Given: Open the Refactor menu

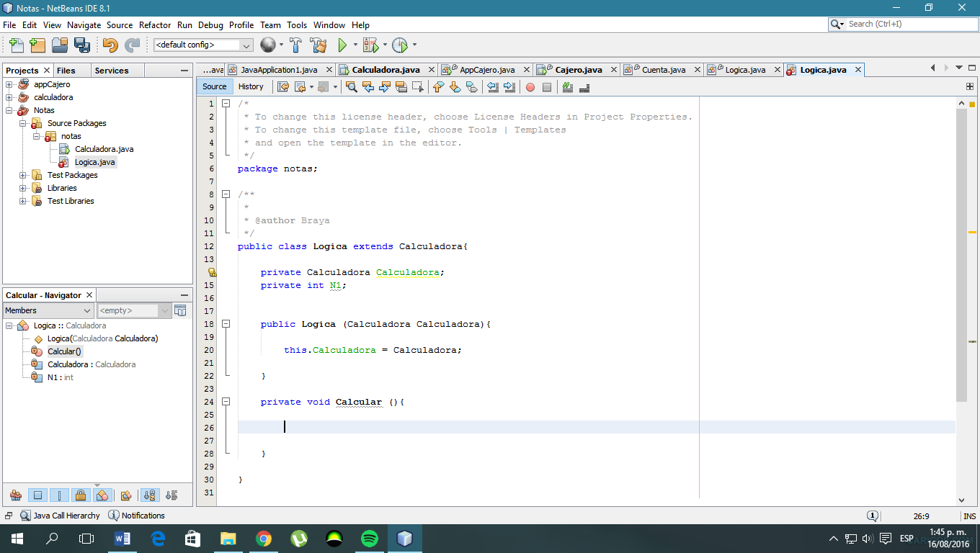Looking at the screenshot, I should pos(155,24).
